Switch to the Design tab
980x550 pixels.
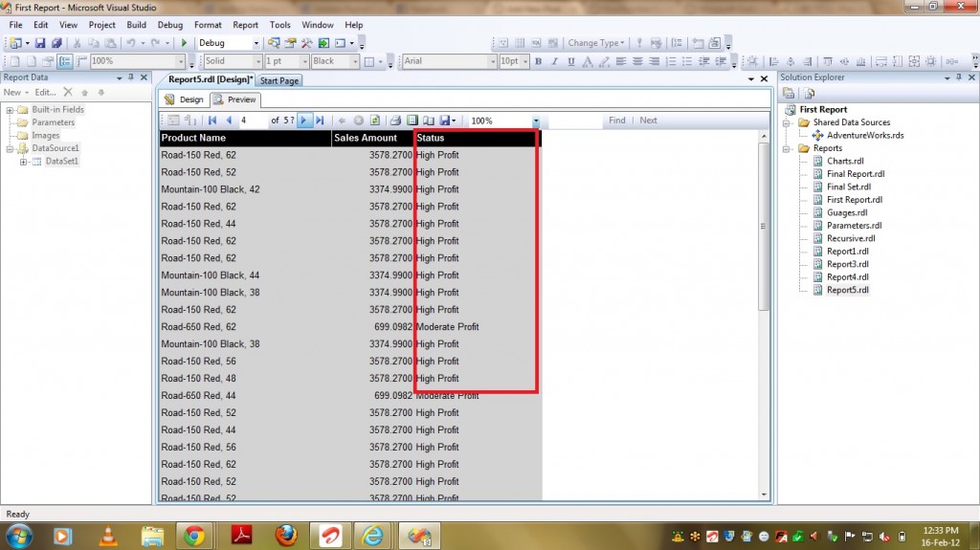[x=185, y=99]
